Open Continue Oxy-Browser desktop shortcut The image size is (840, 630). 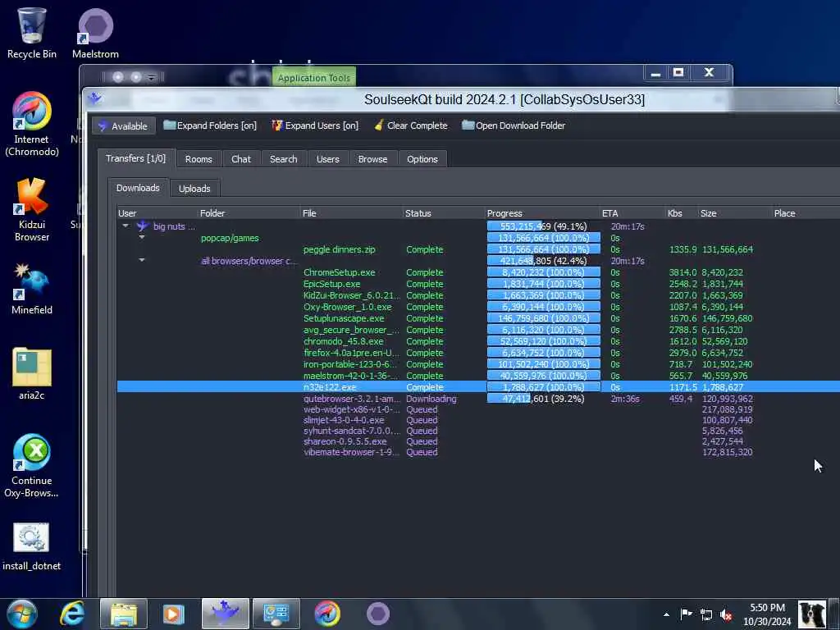pyautogui.click(x=32, y=466)
